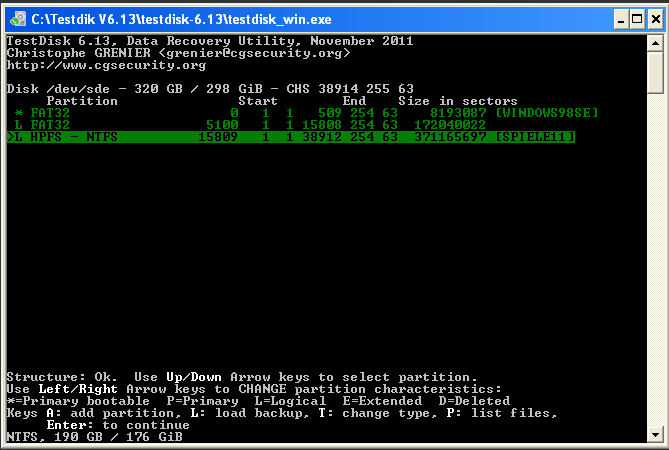669x450 pixels.
Task: Click the size value 172040022
Action: 450,125
